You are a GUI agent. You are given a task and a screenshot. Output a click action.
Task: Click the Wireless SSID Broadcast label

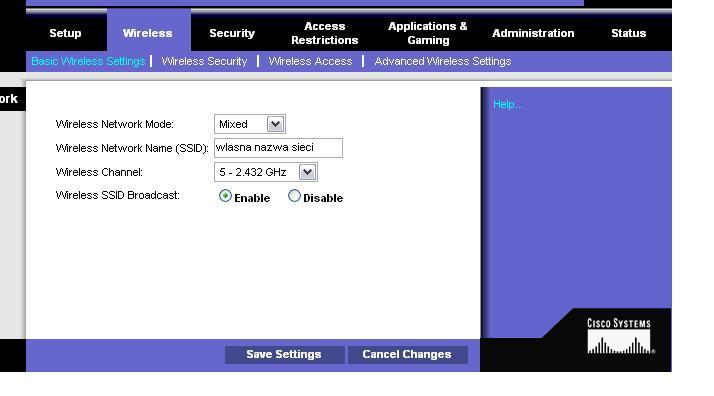pos(117,195)
